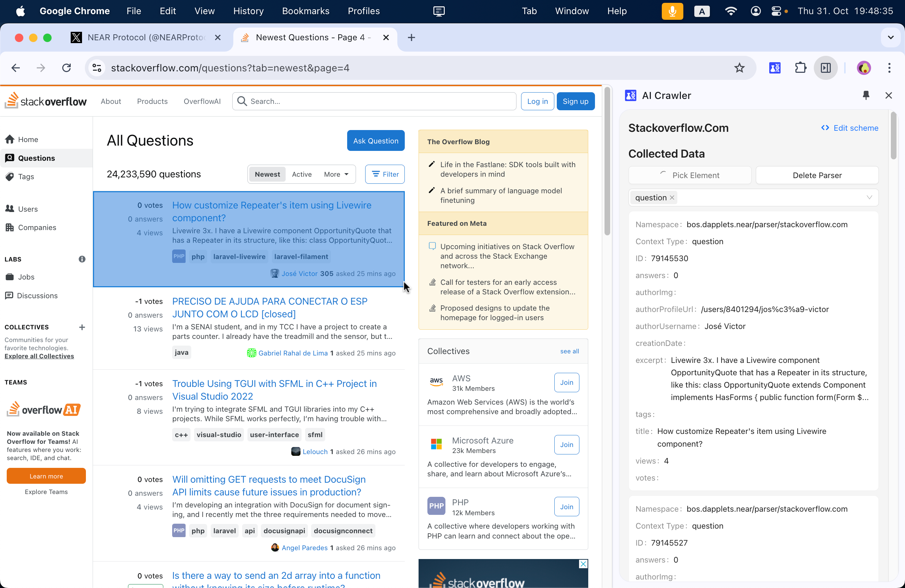Click the Labs info icon
Viewport: 905px width, 588px height.
tap(82, 259)
